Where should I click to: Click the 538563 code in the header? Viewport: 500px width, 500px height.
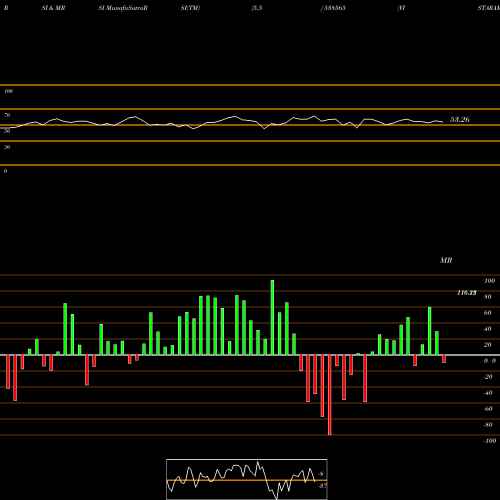click(x=334, y=8)
